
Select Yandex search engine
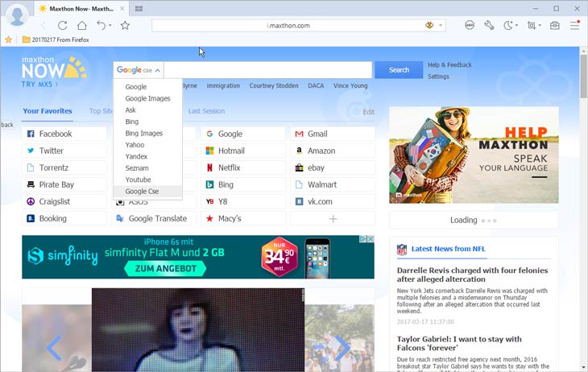[136, 156]
